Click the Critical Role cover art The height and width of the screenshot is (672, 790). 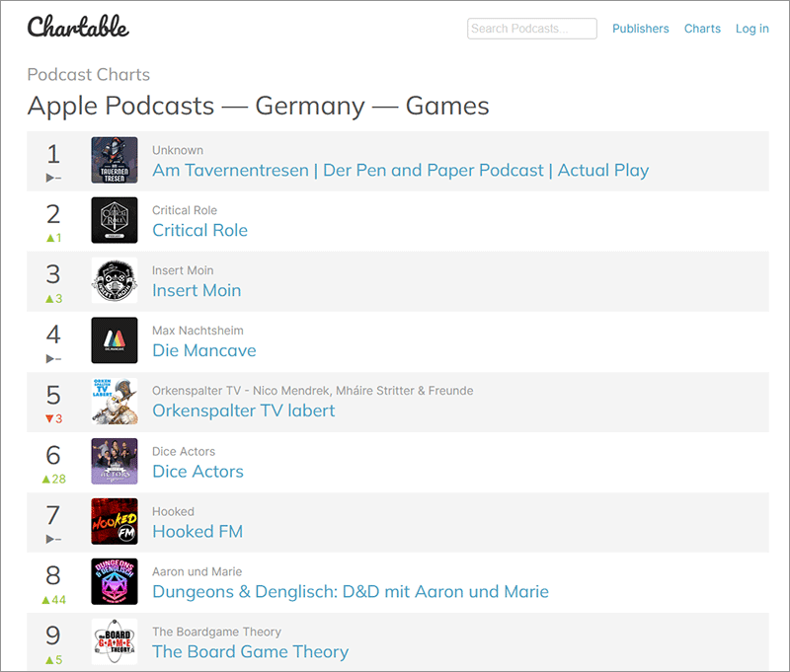coord(115,221)
